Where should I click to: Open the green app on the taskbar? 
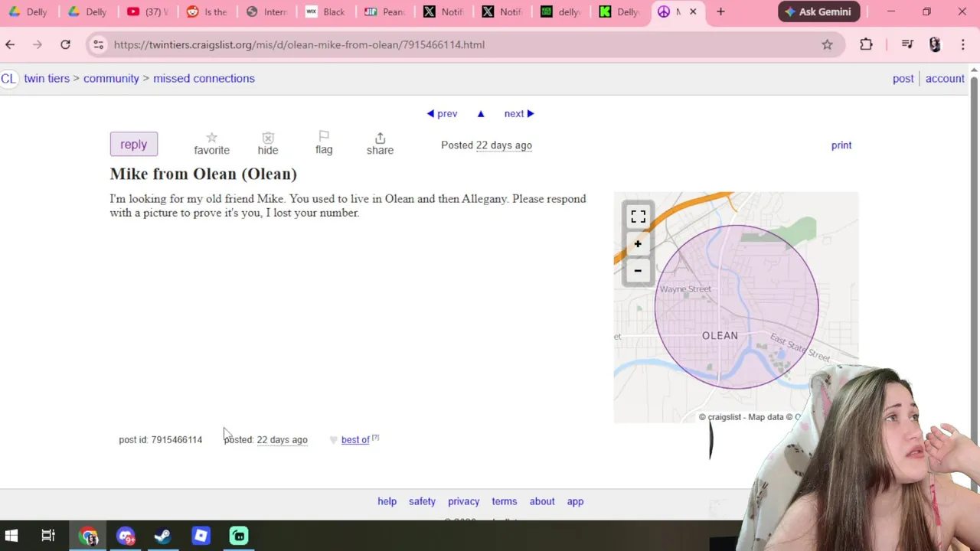[x=239, y=536]
